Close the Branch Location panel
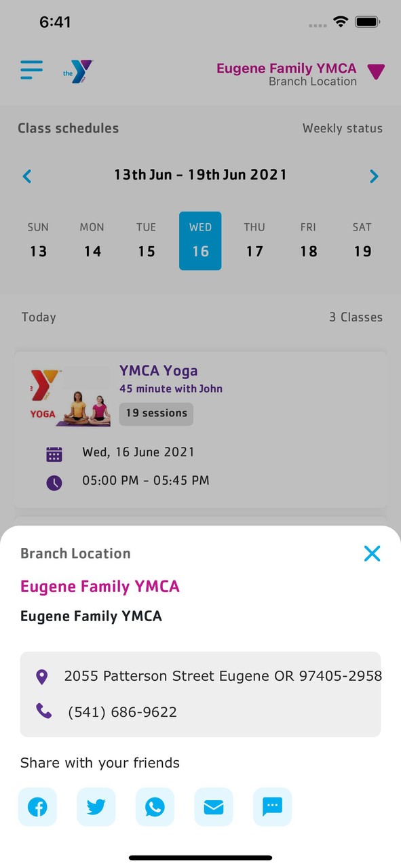This screenshot has height=868, width=401. click(372, 553)
